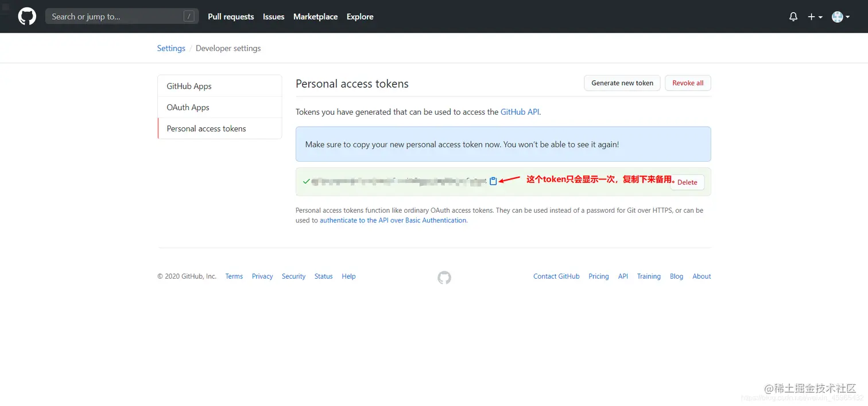
Task: Click the Status link in footer
Action: pyautogui.click(x=323, y=276)
